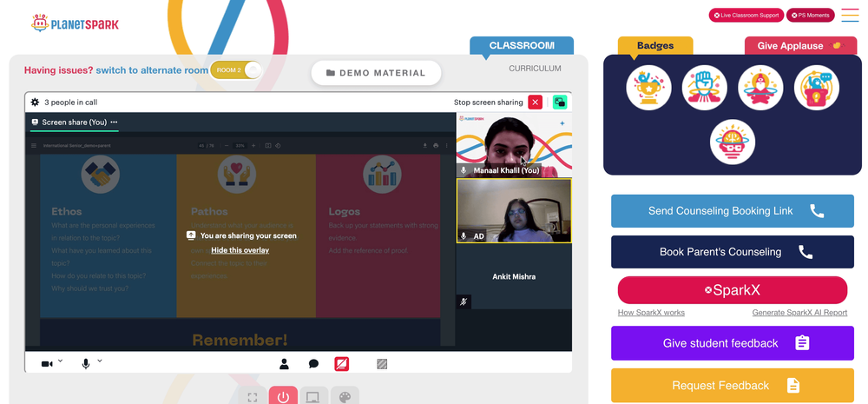Viewport: 868px width, 404px height.
Task: Click document icon on Request Feedback
Action: coord(793,385)
